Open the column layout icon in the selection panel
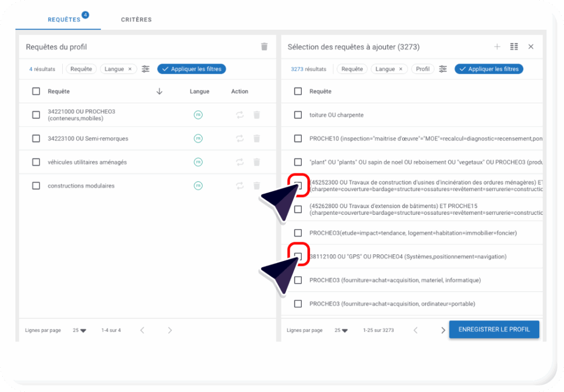The image size is (564, 392). point(514,47)
